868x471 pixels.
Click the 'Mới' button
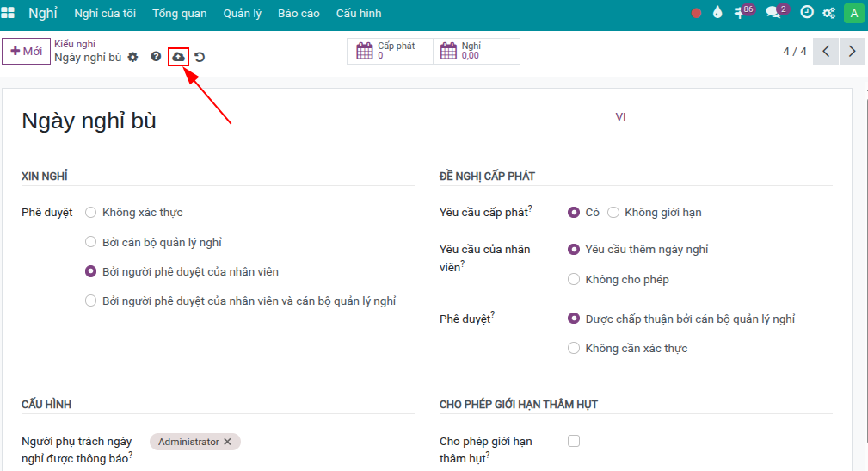click(26, 52)
